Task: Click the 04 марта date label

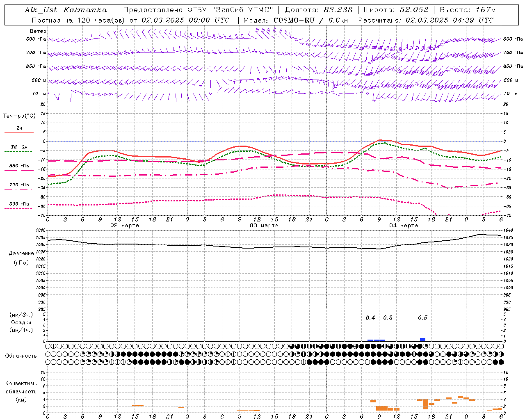Action: point(404,226)
